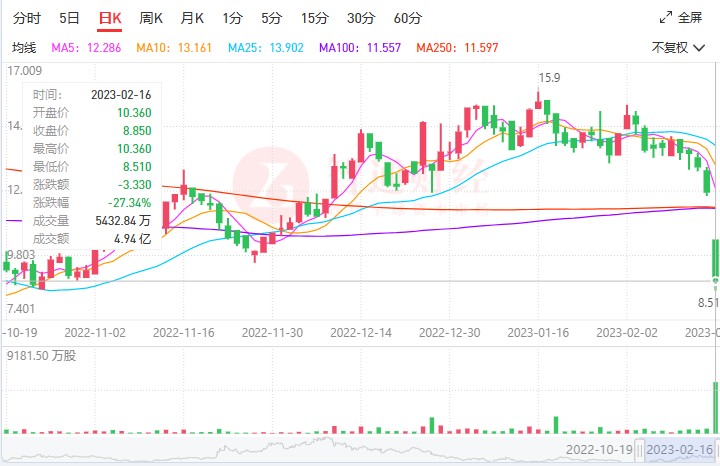Select the 日K daily candlestick tab
This screenshot has width=720, height=466.
(110, 18)
